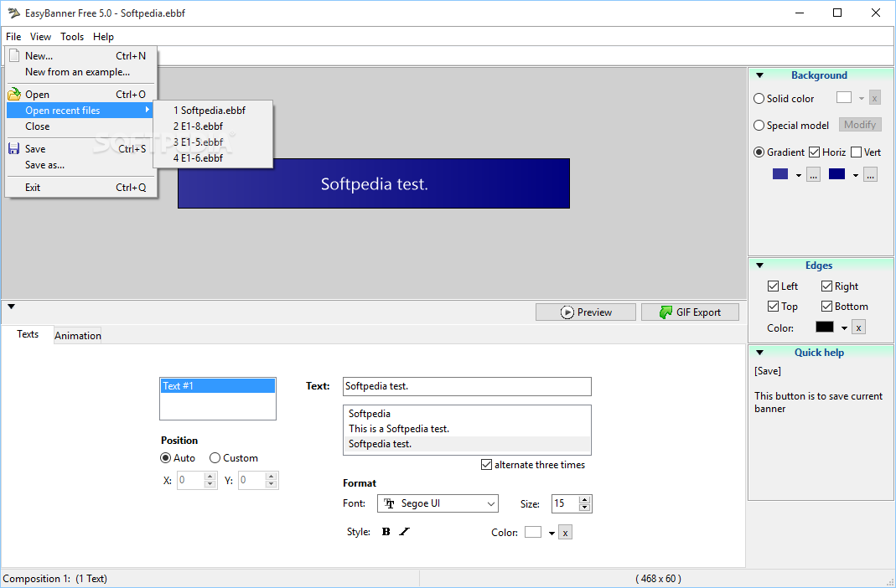This screenshot has width=896, height=588.
Task: Collapse the Edges panel
Action: click(x=760, y=266)
